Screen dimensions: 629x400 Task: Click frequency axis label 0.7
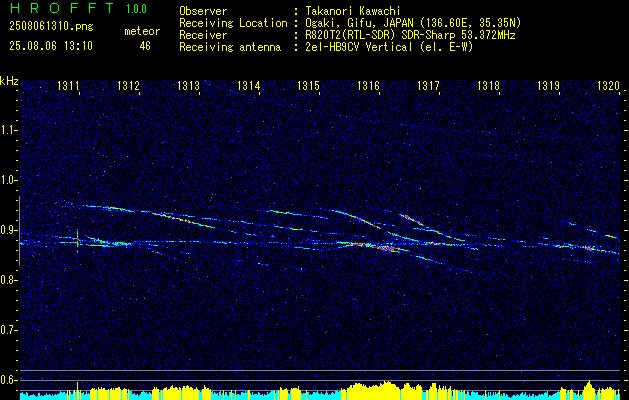(x=8, y=330)
